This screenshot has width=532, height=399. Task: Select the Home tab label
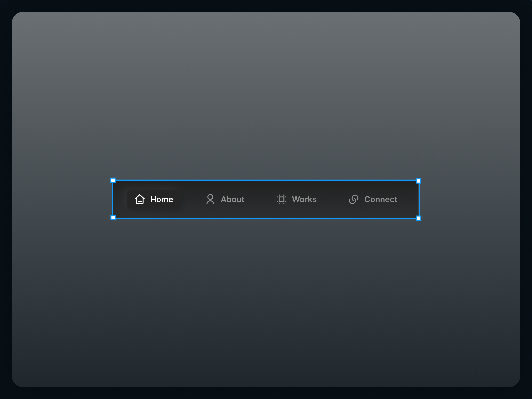pyautogui.click(x=162, y=199)
